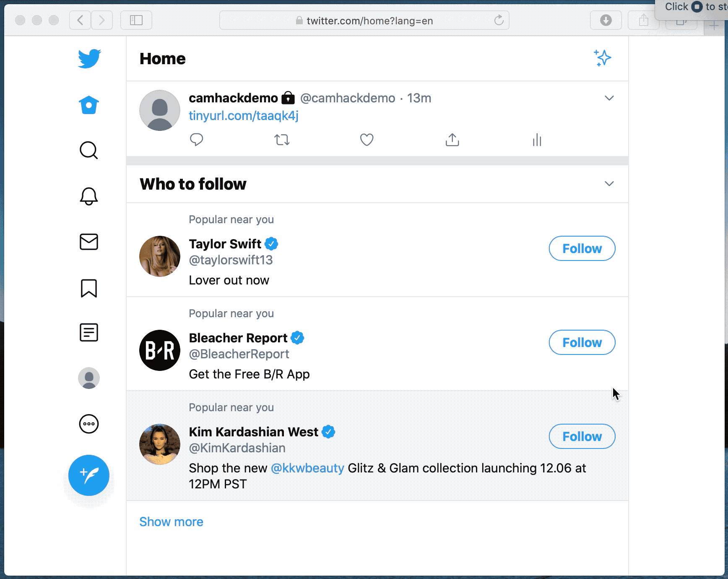Open camhackdemo's tweet analytics icon
The height and width of the screenshot is (579, 728).
point(537,140)
